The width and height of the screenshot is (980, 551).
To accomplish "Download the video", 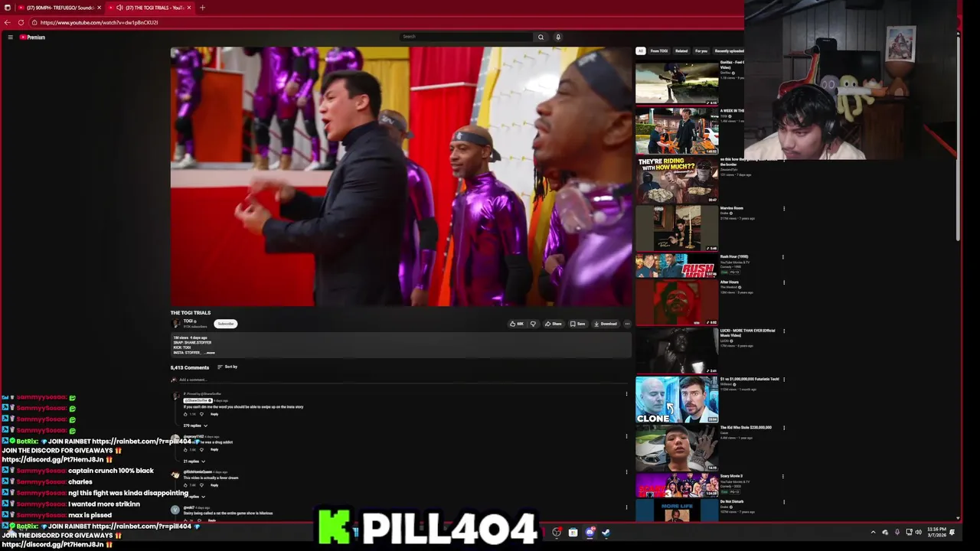I will pyautogui.click(x=606, y=324).
